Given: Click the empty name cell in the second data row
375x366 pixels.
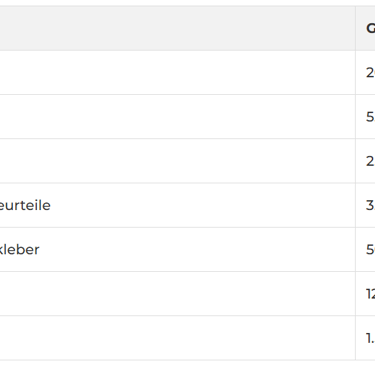Looking at the screenshot, I should [x=178, y=117].
